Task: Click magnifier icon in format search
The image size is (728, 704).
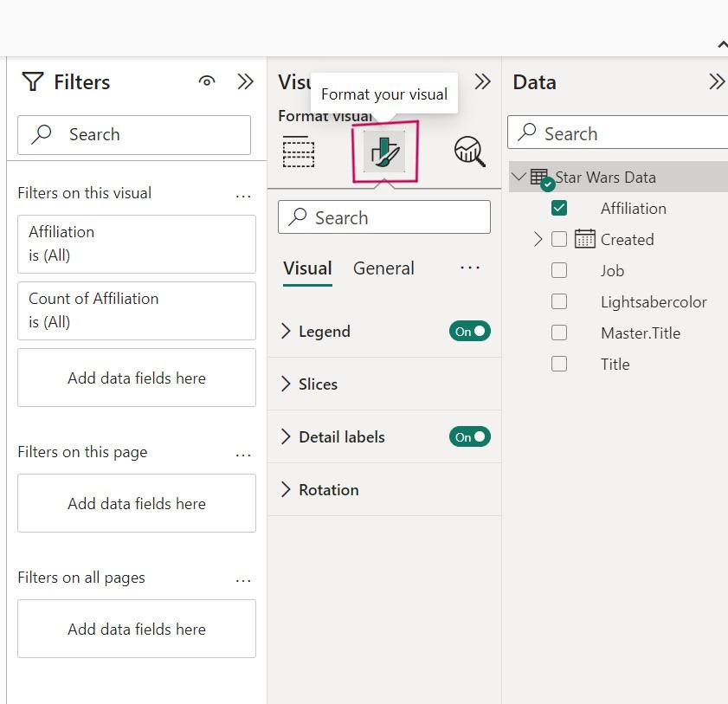Action: pos(297,216)
